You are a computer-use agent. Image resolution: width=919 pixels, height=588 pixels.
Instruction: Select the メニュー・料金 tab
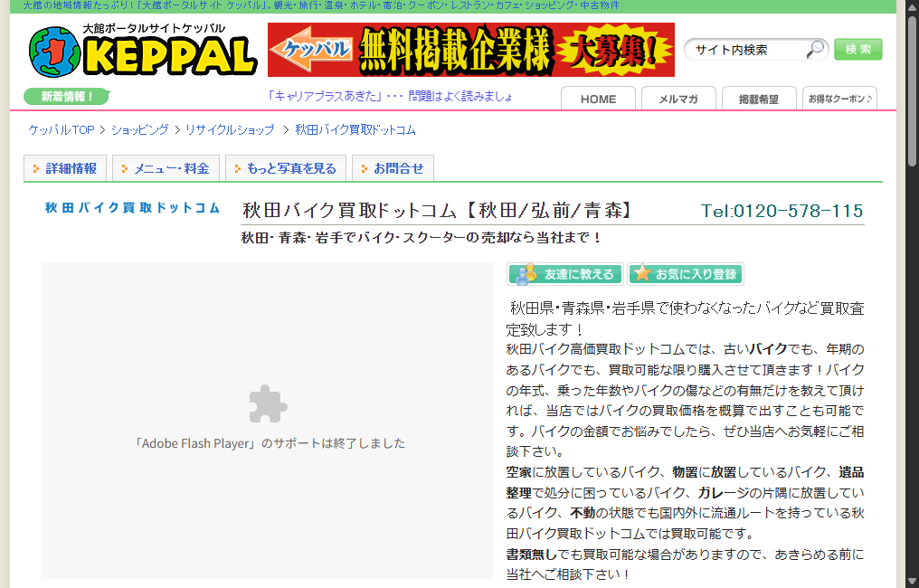click(x=166, y=168)
